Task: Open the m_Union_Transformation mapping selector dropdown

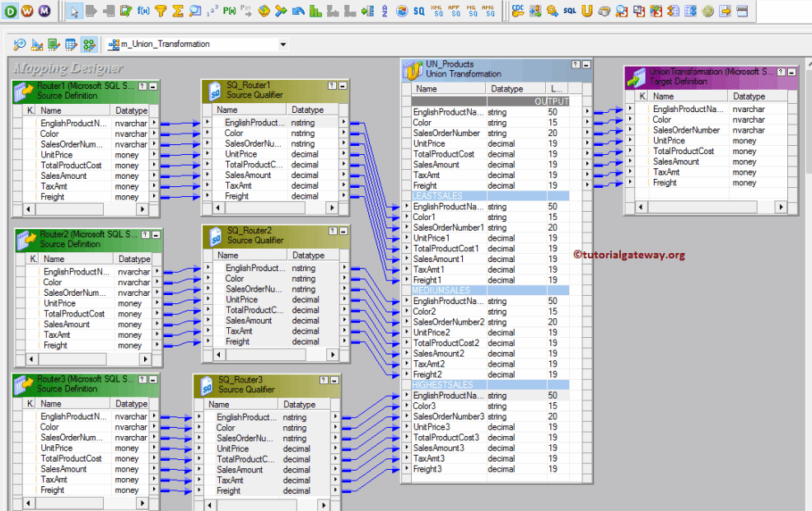Action: pyautogui.click(x=283, y=44)
